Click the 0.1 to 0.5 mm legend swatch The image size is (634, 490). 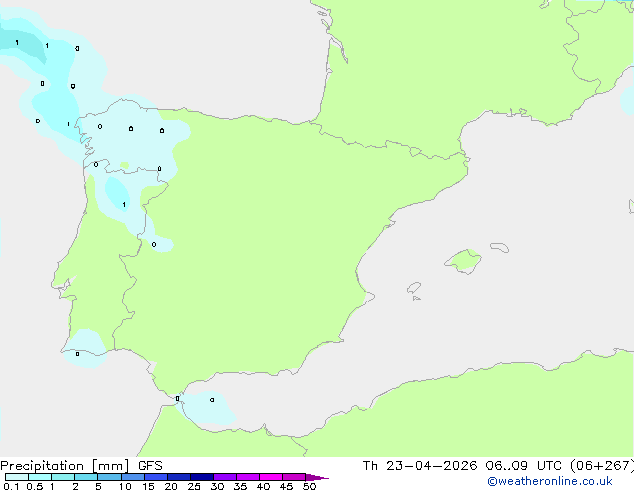17,477
